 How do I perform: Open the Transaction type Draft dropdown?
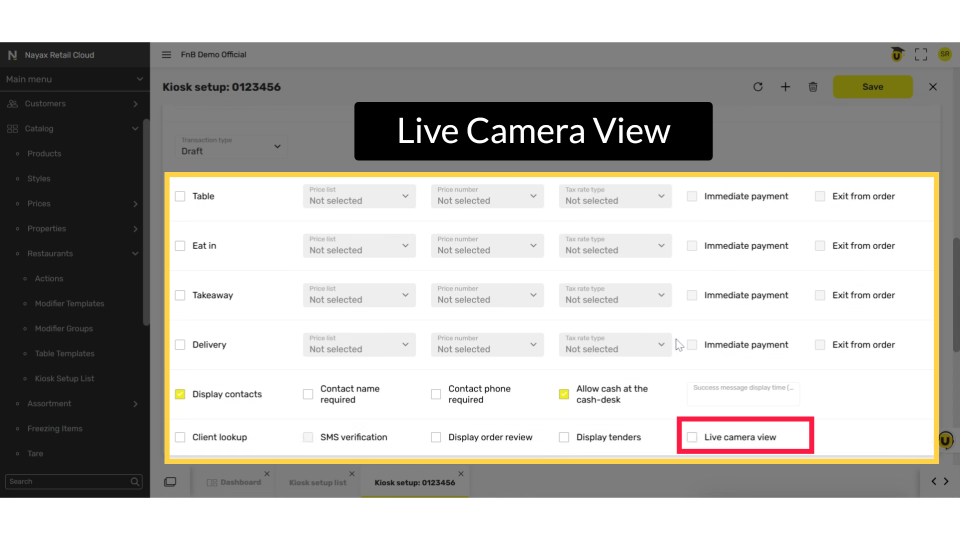pyautogui.click(x=231, y=147)
